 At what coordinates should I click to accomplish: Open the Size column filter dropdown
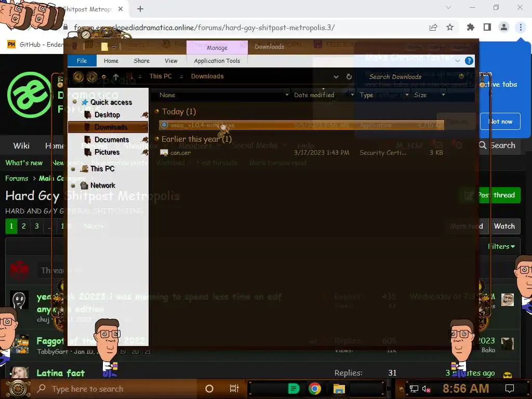point(443,95)
